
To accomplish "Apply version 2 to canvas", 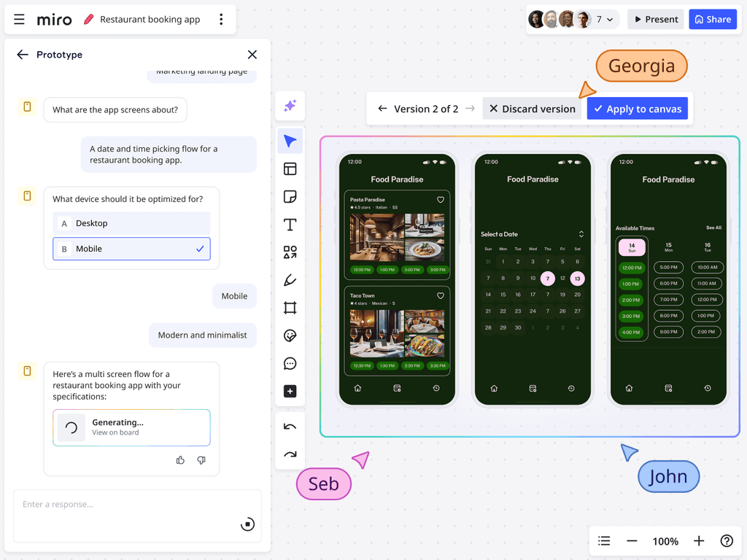I will coord(637,108).
